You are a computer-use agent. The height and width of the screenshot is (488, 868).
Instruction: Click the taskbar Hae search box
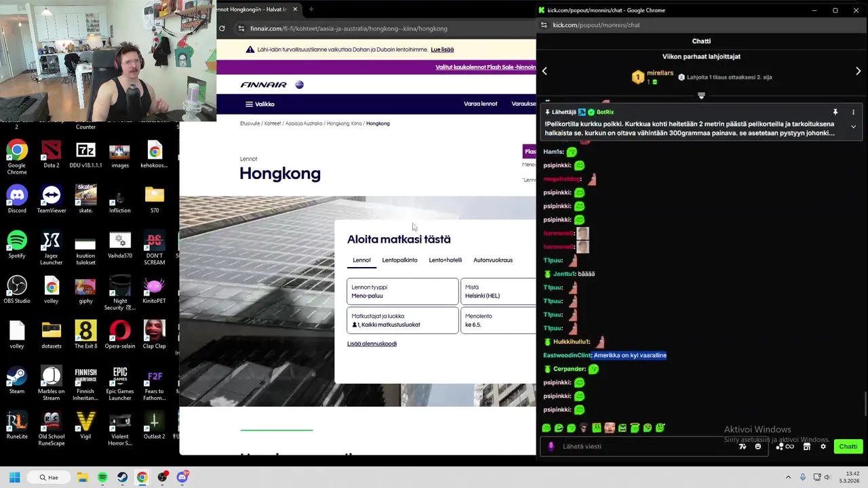pos(50,477)
